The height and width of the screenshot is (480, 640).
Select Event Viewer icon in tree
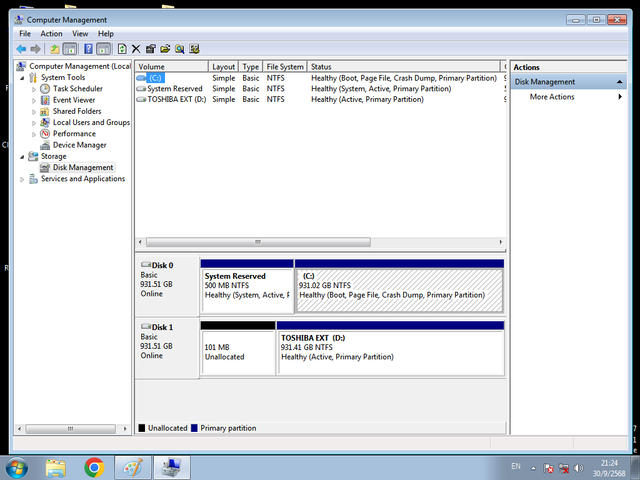tap(45, 100)
